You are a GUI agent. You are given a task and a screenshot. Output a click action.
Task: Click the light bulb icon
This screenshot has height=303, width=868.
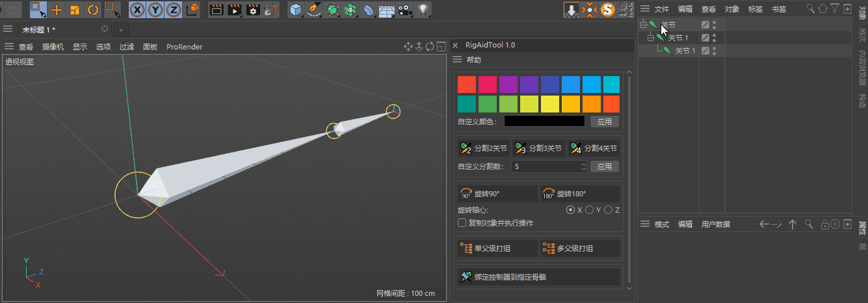[423, 10]
